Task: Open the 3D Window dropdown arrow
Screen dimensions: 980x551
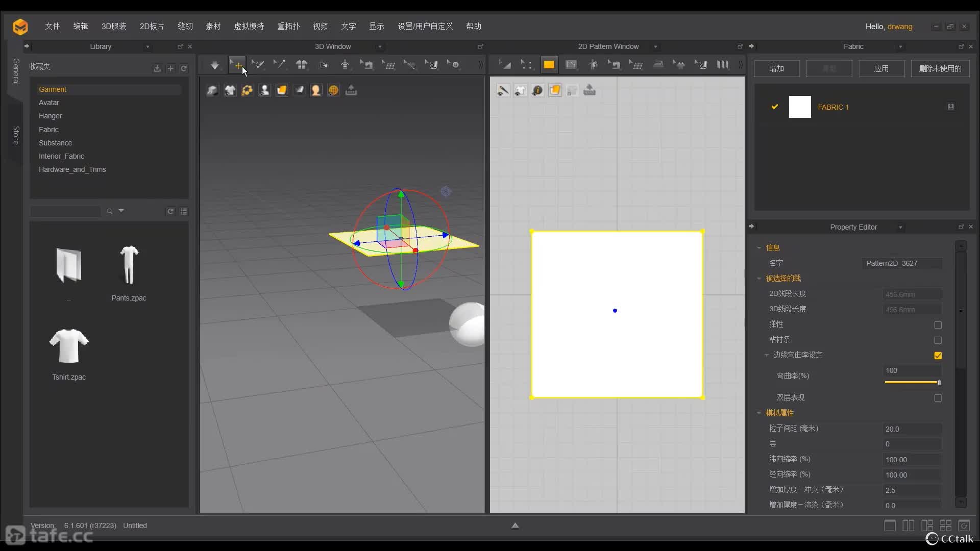Action: point(380,47)
